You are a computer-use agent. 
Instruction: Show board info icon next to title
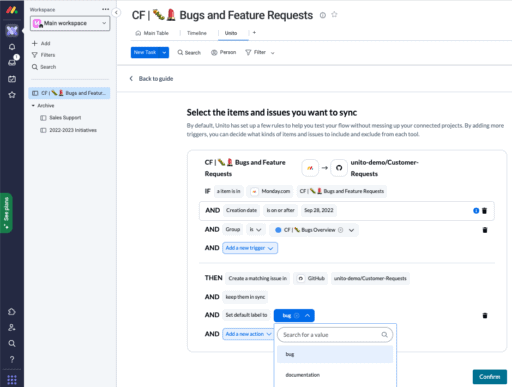pos(323,15)
